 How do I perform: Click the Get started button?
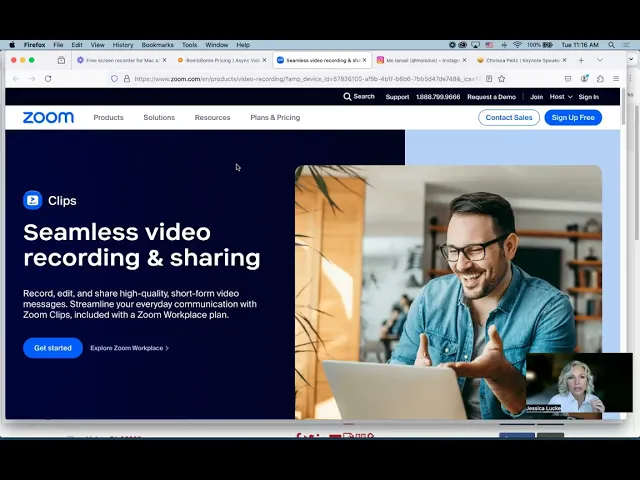coord(53,348)
